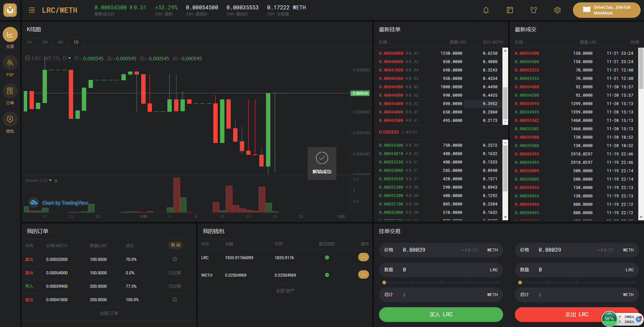Click check icon on 0.00041000 order row

click(175, 299)
